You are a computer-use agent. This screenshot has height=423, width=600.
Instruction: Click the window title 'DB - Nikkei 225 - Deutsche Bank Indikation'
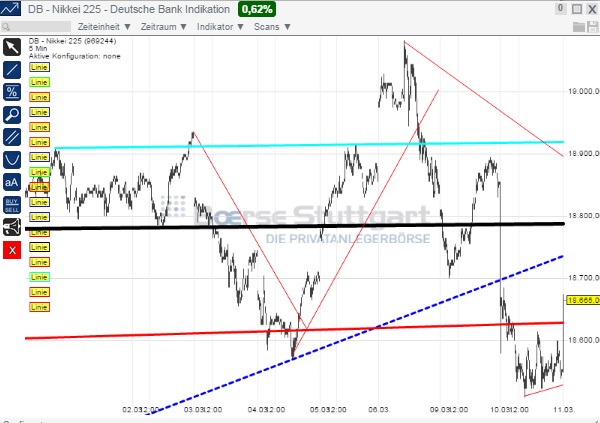click(129, 9)
